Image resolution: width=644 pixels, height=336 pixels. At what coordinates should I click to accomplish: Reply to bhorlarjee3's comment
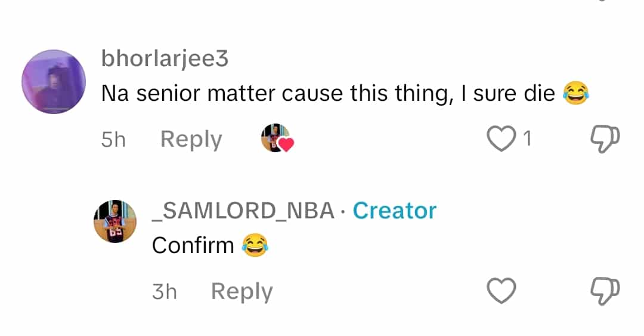(191, 139)
